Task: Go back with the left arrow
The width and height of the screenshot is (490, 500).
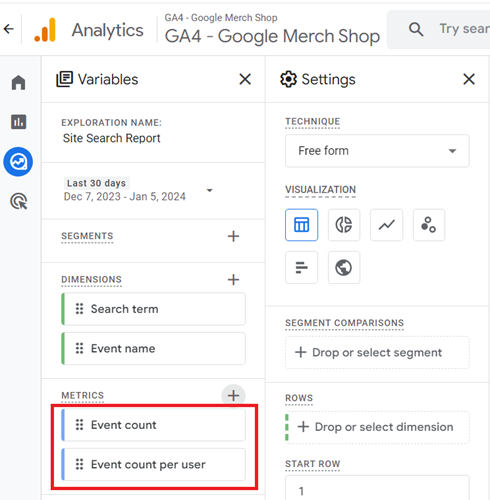Action: [x=9, y=29]
